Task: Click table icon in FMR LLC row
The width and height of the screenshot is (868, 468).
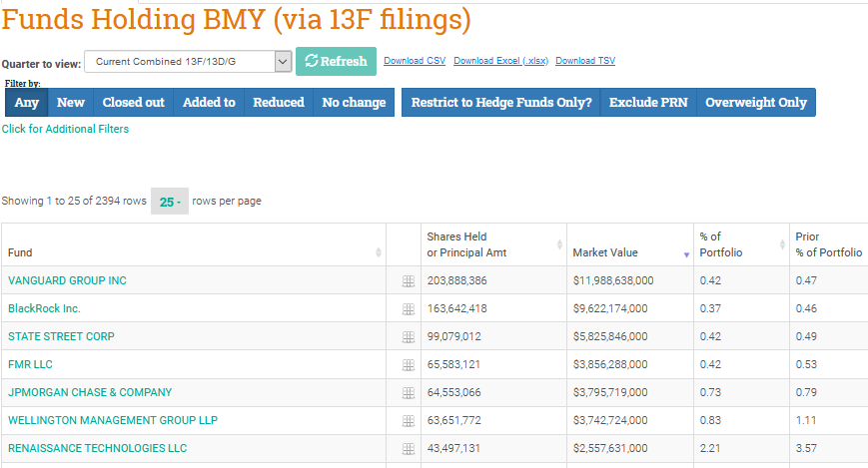Action: (x=408, y=365)
